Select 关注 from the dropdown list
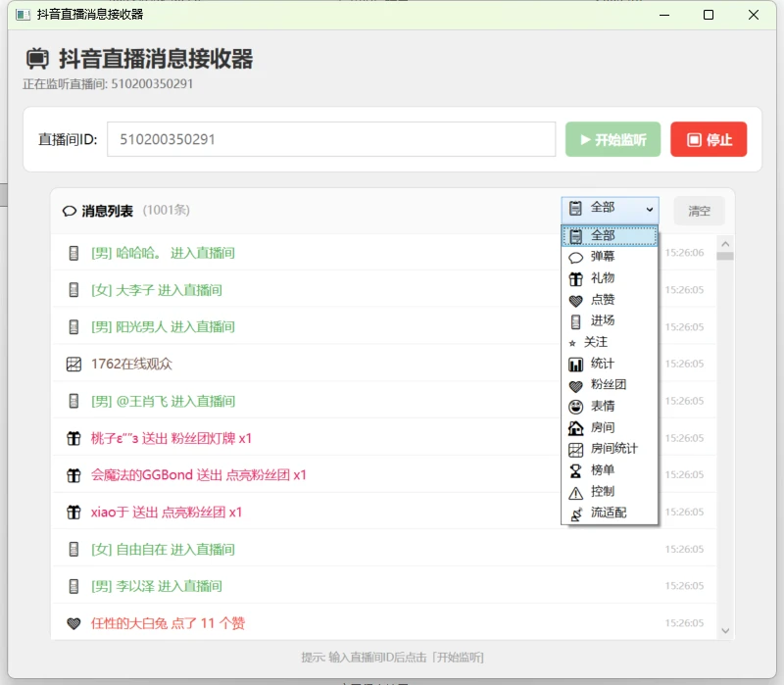Screen dimensions: 784x685 610,342
